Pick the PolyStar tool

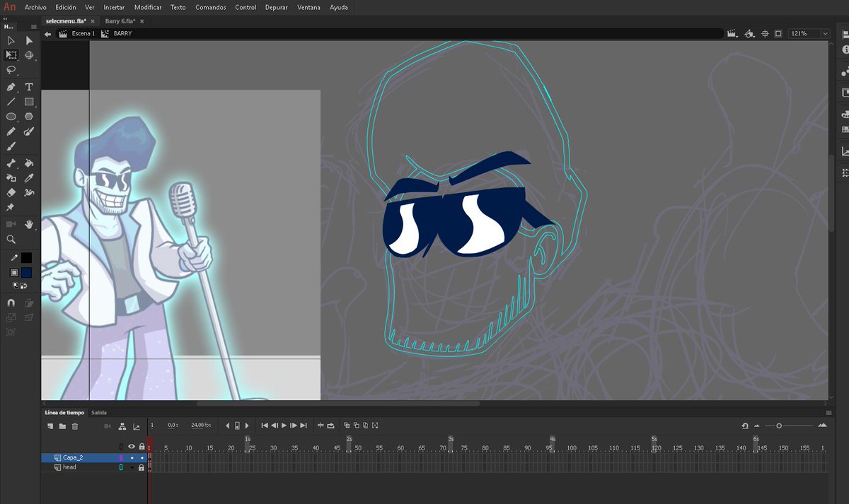click(29, 117)
